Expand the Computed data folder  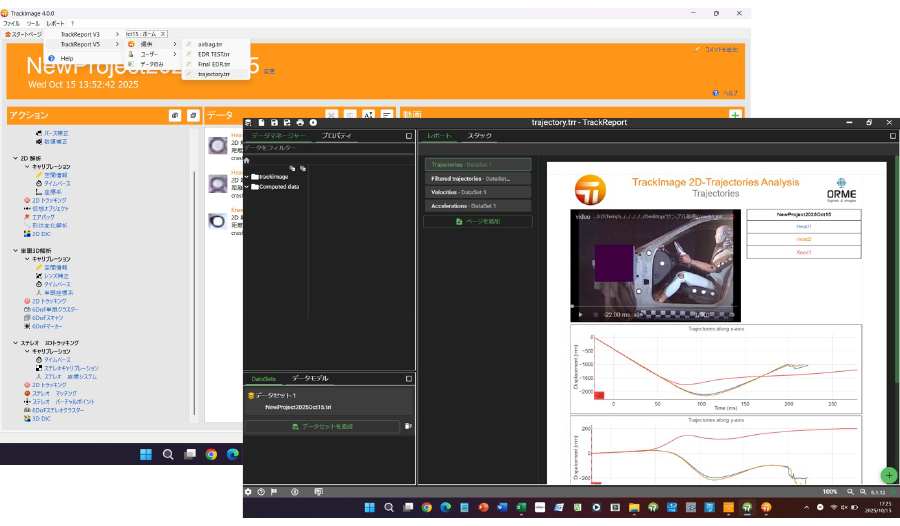[246, 186]
